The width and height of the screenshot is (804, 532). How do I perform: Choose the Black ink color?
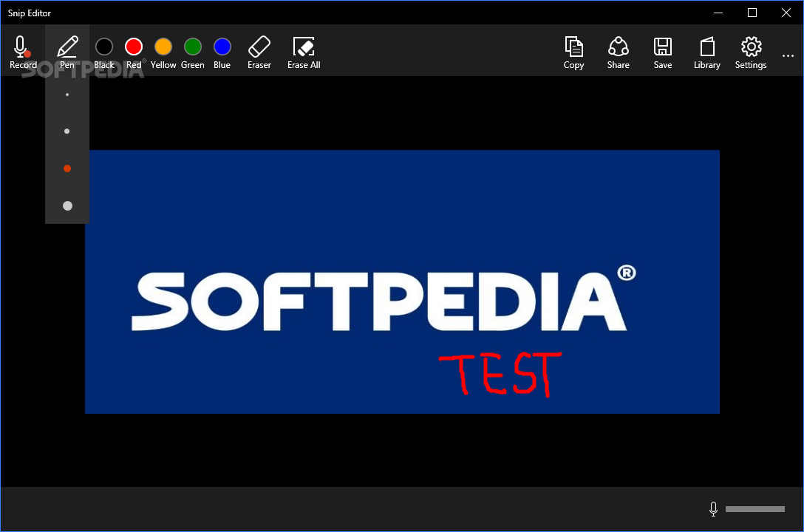(x=104, y=52)
